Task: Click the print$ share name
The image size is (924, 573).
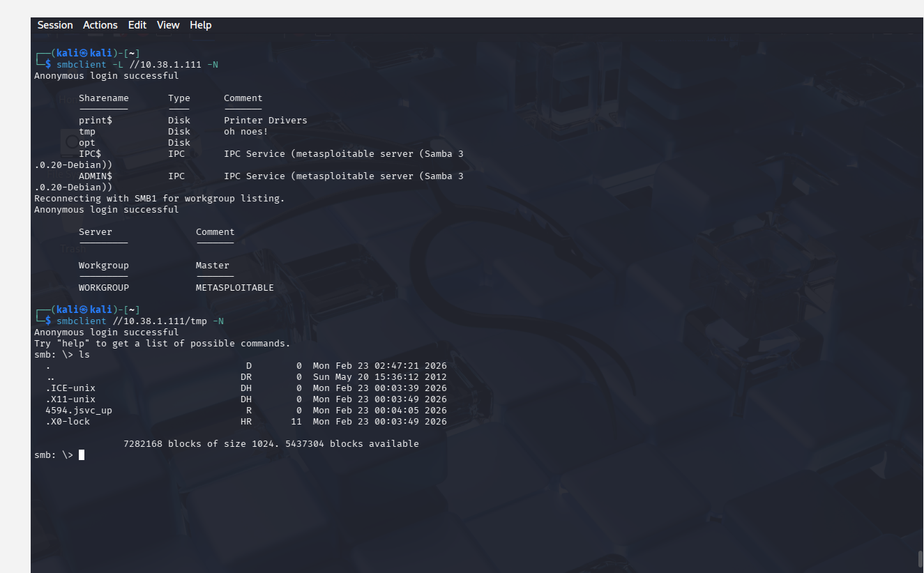Action: [x=96, y=121]
